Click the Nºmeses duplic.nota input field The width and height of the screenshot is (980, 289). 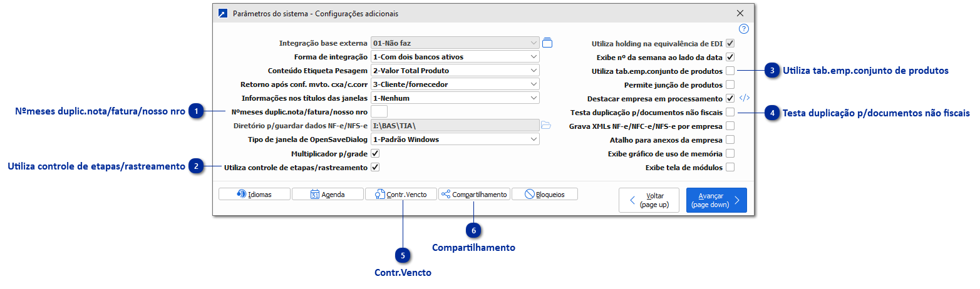click(x=379, y=112)
